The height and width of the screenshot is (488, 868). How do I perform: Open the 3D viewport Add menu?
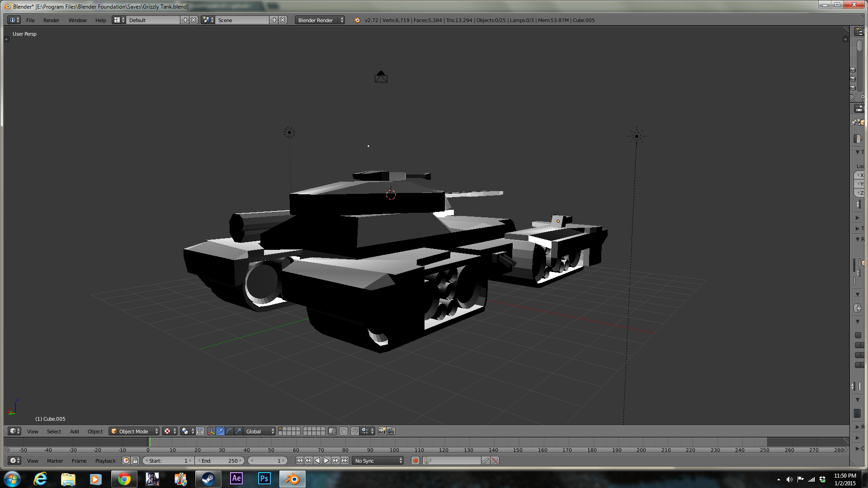(74, 432)
